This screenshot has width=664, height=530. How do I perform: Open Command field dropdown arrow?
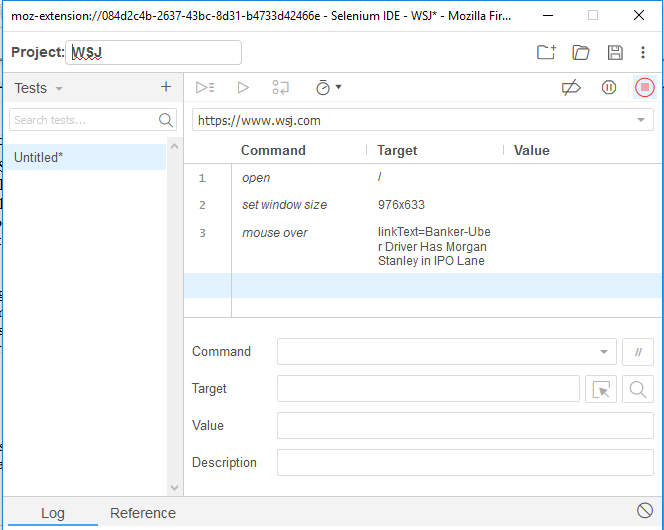(604, 352)
